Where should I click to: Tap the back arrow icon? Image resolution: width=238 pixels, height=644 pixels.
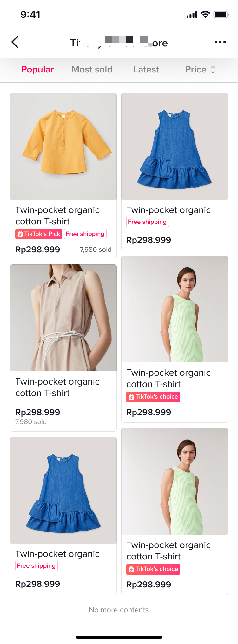(15, 42)
